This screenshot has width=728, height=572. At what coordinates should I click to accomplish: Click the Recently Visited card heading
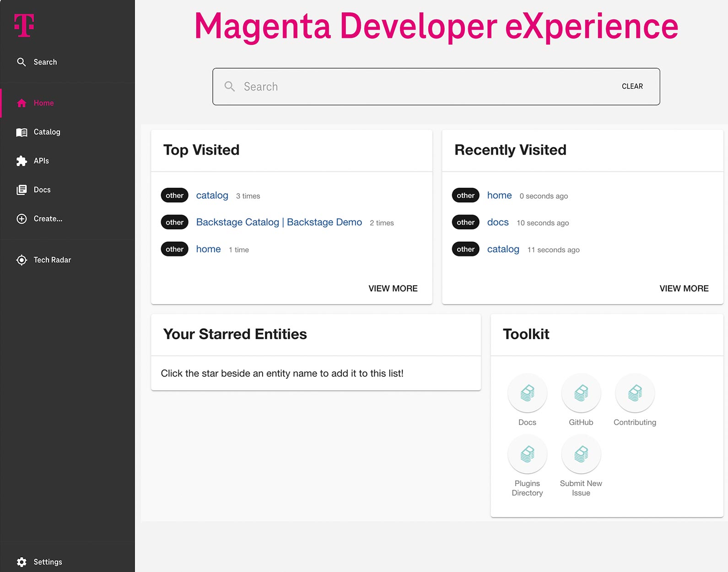click(510, 150)
